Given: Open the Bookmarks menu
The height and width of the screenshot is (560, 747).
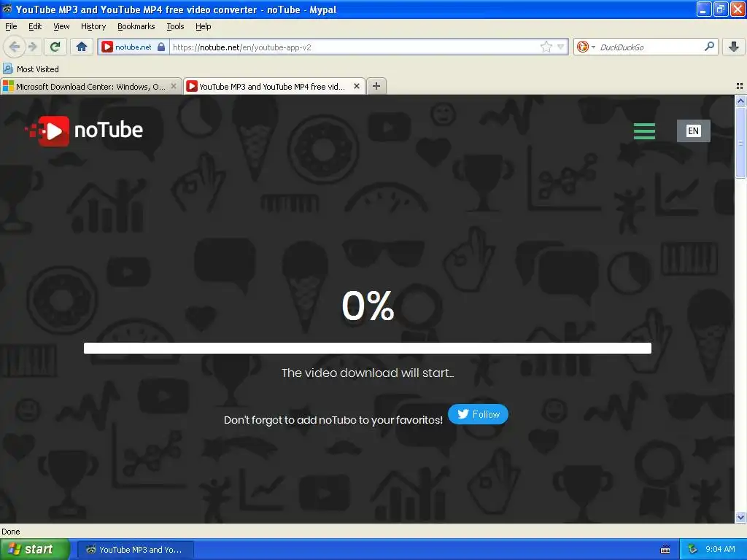Looking at the screenshot, I should coord(136,26).
